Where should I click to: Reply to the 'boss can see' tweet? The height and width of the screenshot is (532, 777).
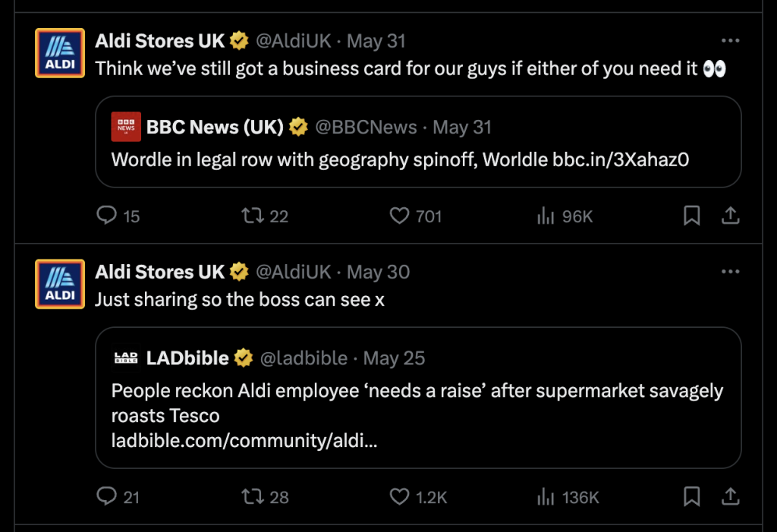coord(107,497)
